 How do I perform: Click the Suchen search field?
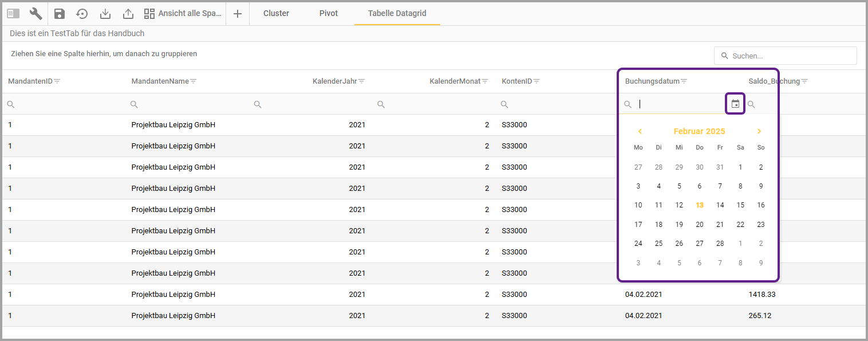[790, 56]
